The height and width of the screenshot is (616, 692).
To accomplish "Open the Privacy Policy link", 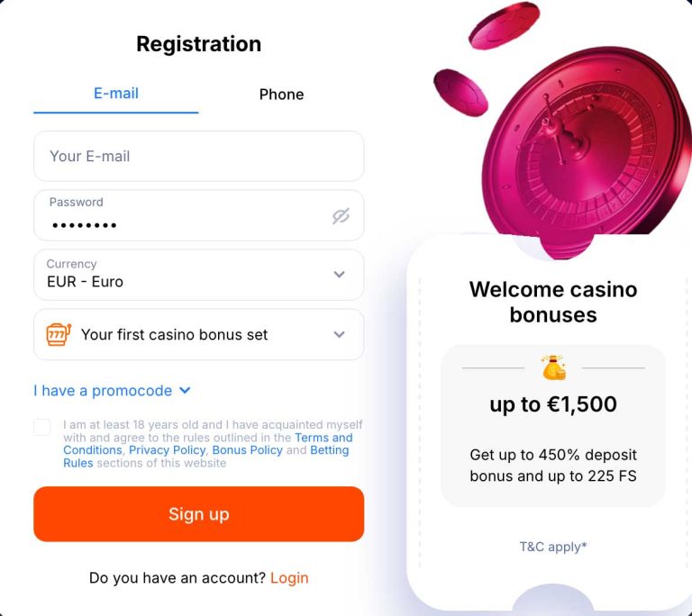I will point(168,450).
